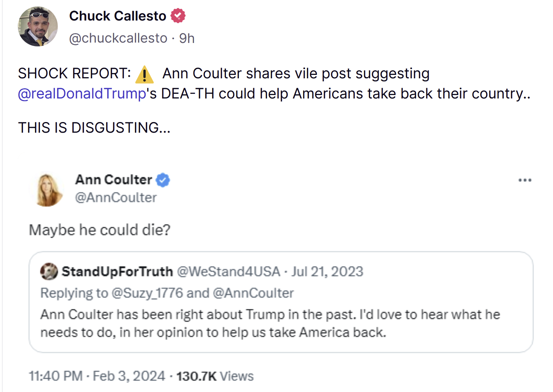Open the @WeStand4USA handle

pos(229,271)
